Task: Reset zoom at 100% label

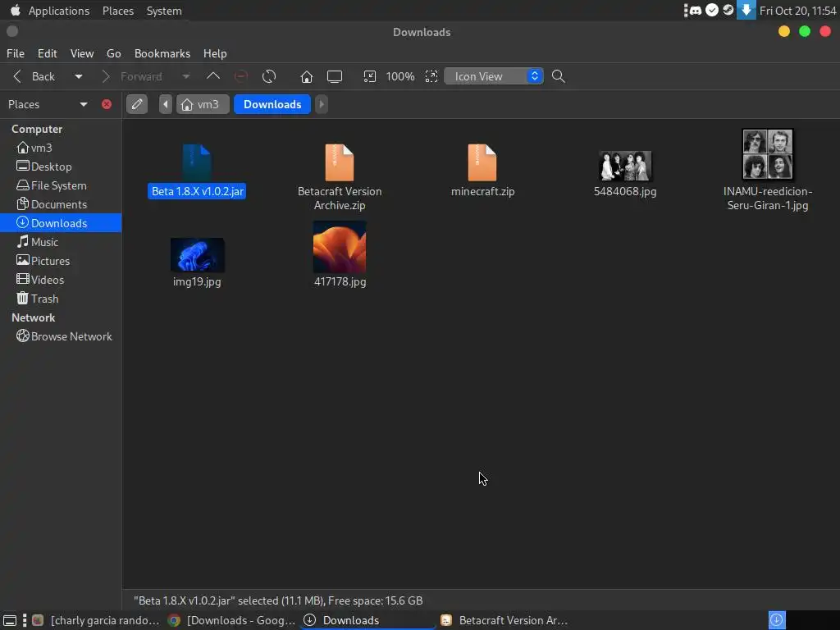Action: (x=400, y=76)
